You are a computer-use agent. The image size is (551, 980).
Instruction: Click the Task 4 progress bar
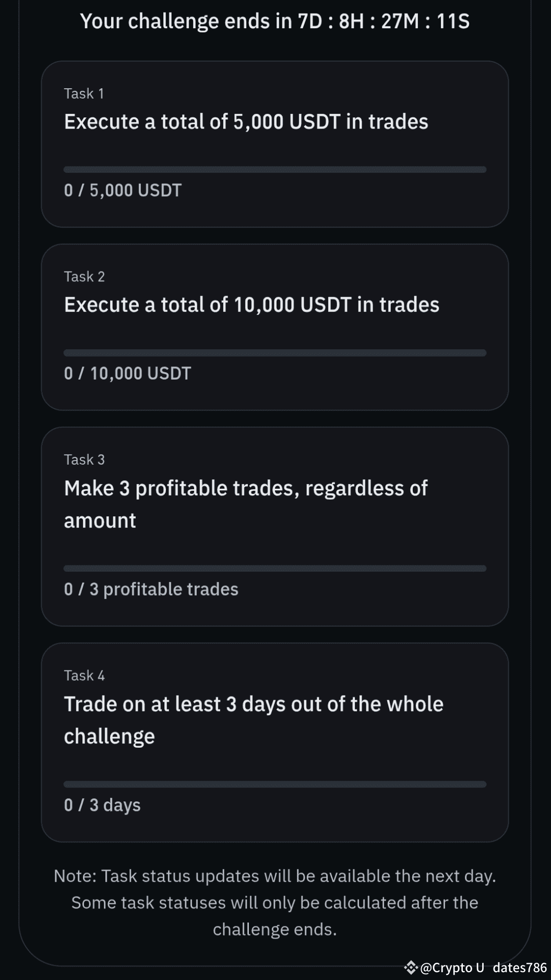pyautogui.click(x=275, y=784)
